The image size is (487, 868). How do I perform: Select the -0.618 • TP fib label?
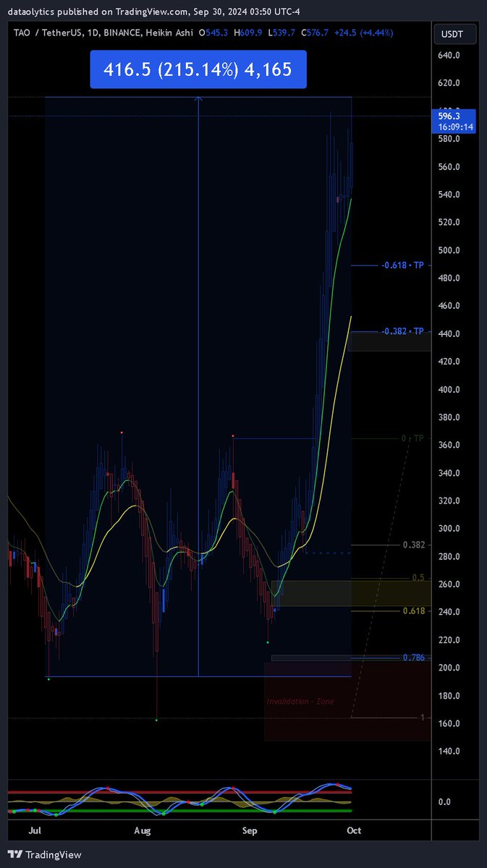[x=403, y=265]
